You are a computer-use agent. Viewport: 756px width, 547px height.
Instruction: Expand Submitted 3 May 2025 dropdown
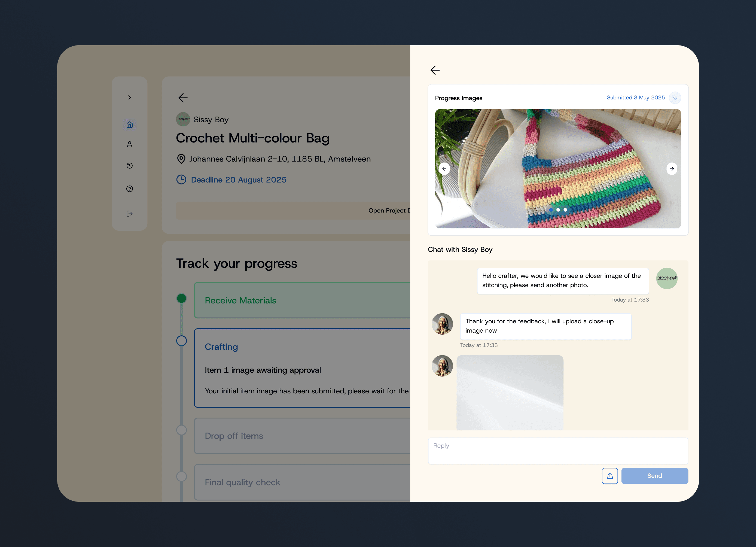[x=675, y=98]
